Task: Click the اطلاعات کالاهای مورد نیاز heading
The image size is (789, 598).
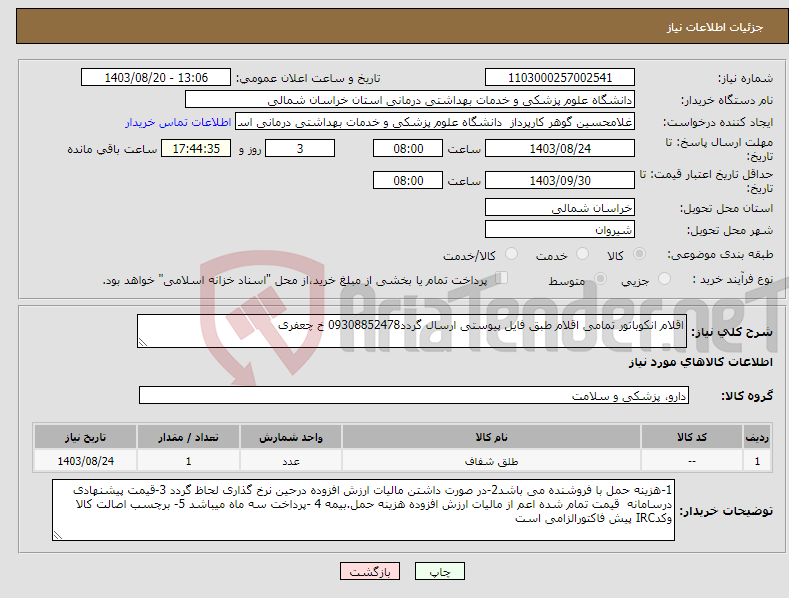Action: (x=700, y=362)
